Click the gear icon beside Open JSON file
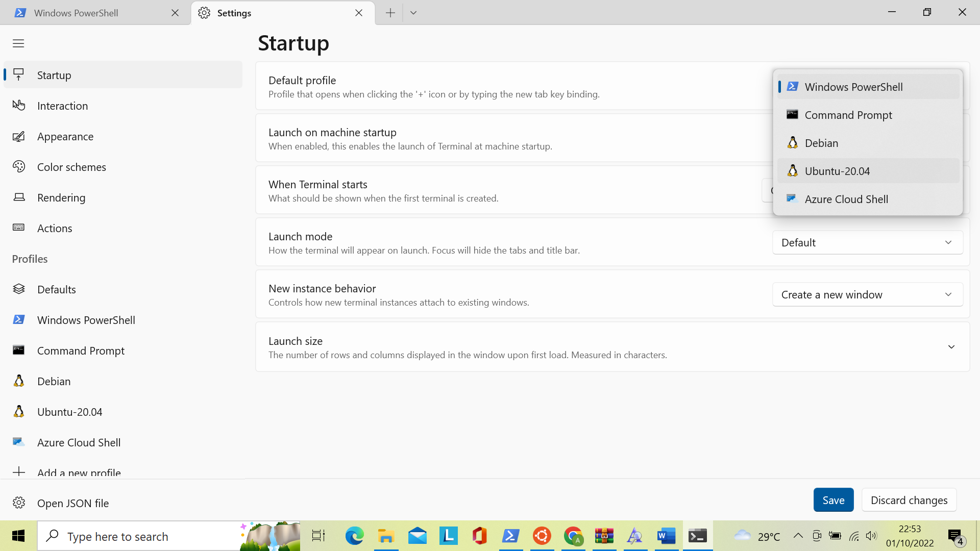This screenshot has height=551, width=980. click(19, 503)
